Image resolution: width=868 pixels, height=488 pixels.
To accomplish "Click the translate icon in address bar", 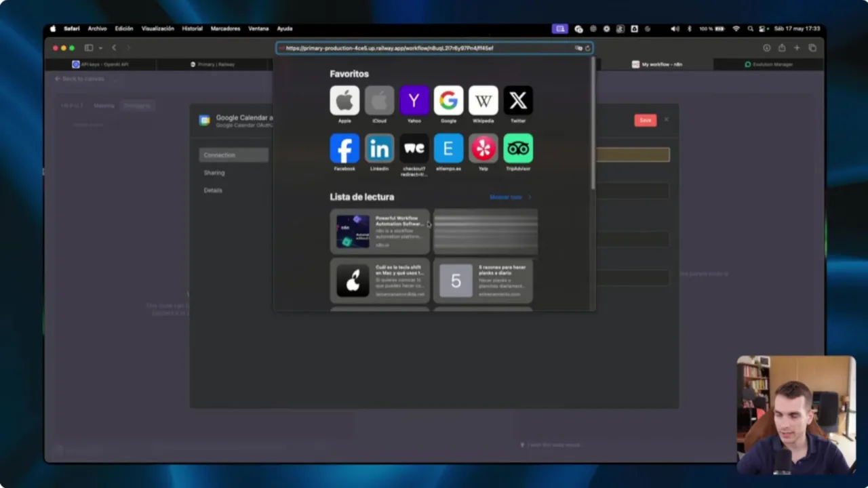I will (578, 48).
